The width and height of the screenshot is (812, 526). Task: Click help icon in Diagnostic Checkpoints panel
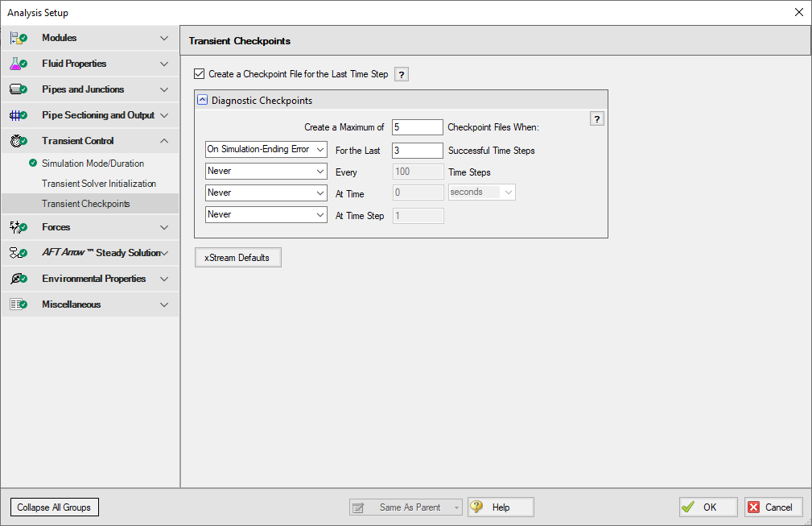tap(597, 119)
